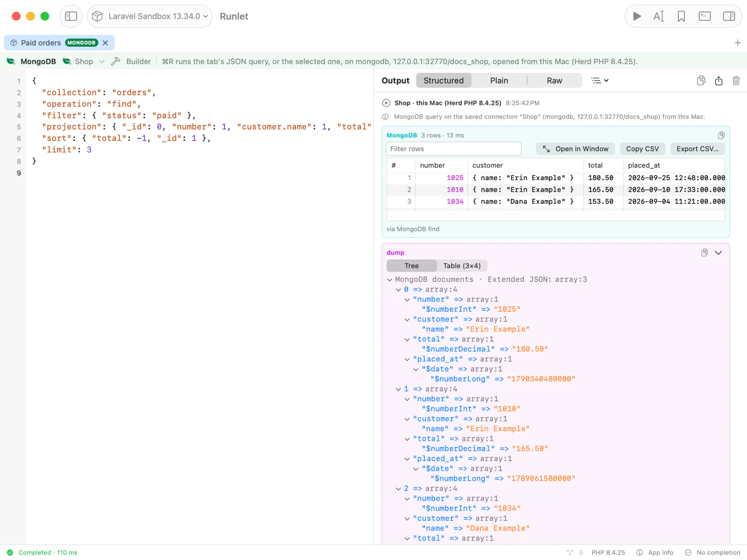Collapse the MongoDB documents tree root
The width and height of the screenshot is (747, 560).
[389, 280]
